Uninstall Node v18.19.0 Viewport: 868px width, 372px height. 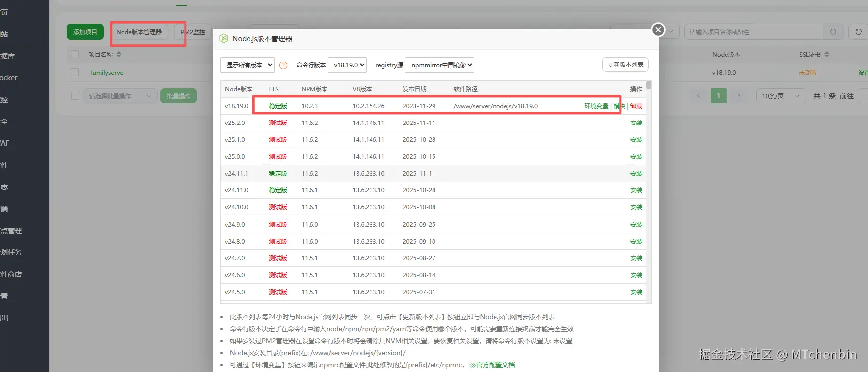pyautogui.click(x=636, y=106)
